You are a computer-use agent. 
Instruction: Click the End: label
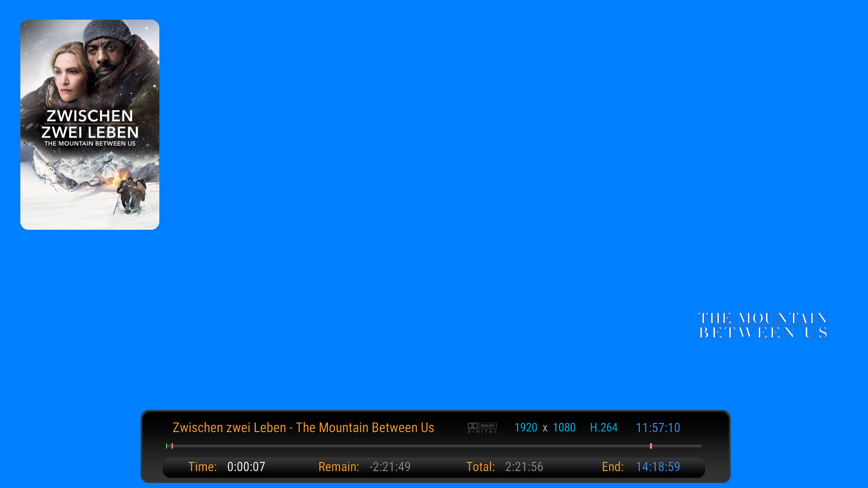(613, 467)
